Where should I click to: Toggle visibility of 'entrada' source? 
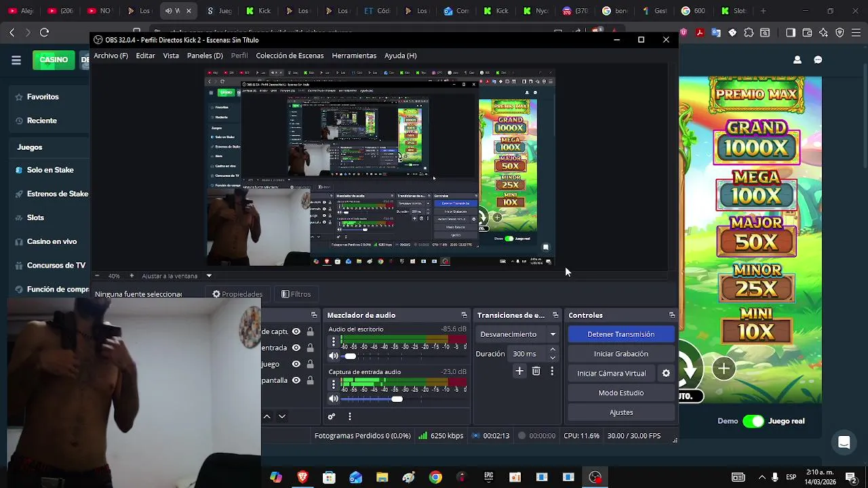click(x=296, y=348)
